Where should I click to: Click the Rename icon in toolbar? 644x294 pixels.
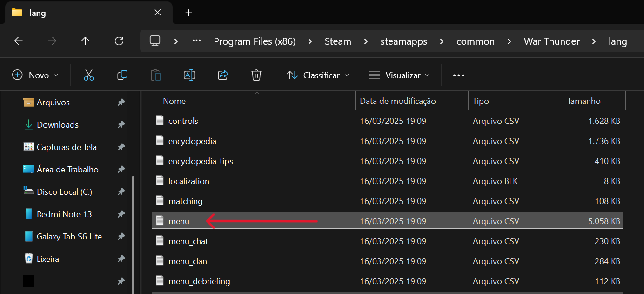pos(189,75)
